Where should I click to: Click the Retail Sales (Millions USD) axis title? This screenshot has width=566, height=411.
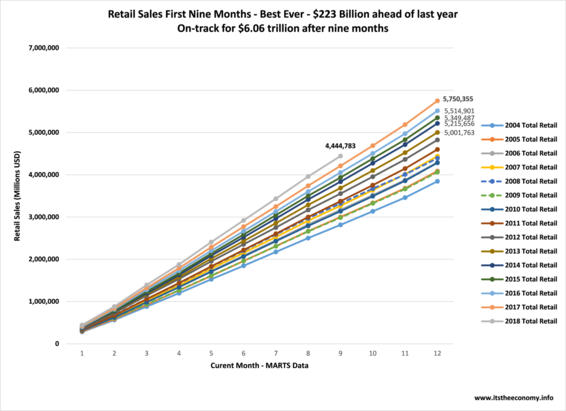[17, 196]
